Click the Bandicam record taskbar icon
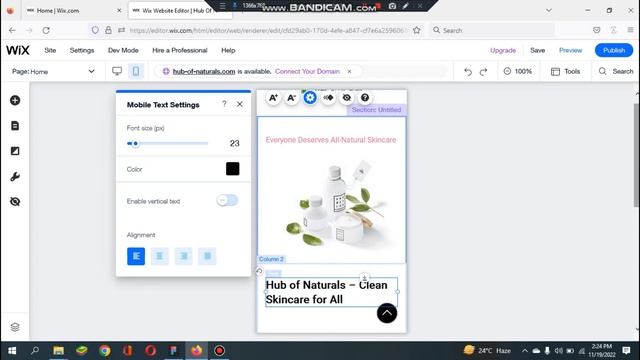 click(x=220, y=351)
